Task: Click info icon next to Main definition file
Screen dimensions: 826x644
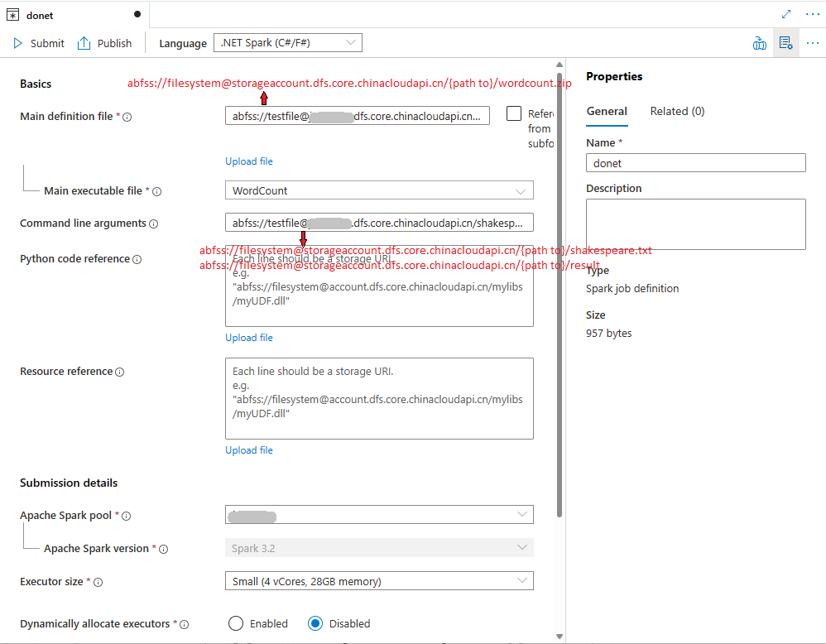Action: [x=127, y=117]
